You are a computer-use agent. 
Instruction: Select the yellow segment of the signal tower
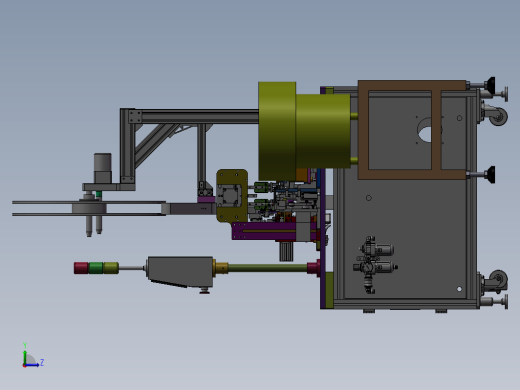coord(111,268)
